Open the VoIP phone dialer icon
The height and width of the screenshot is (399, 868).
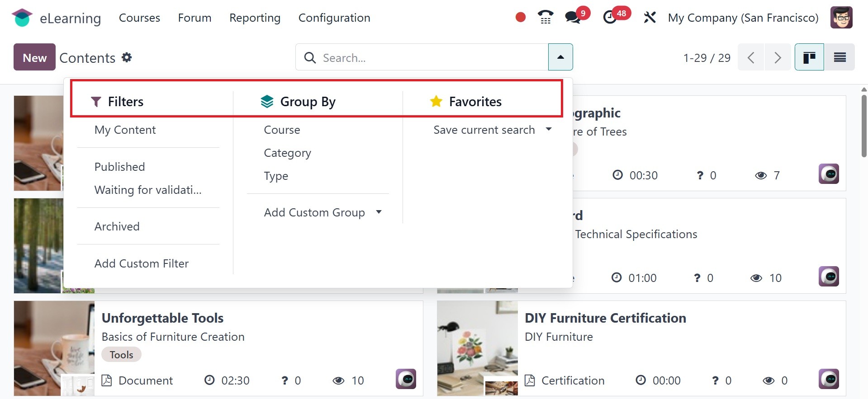[x=545, y=18]
